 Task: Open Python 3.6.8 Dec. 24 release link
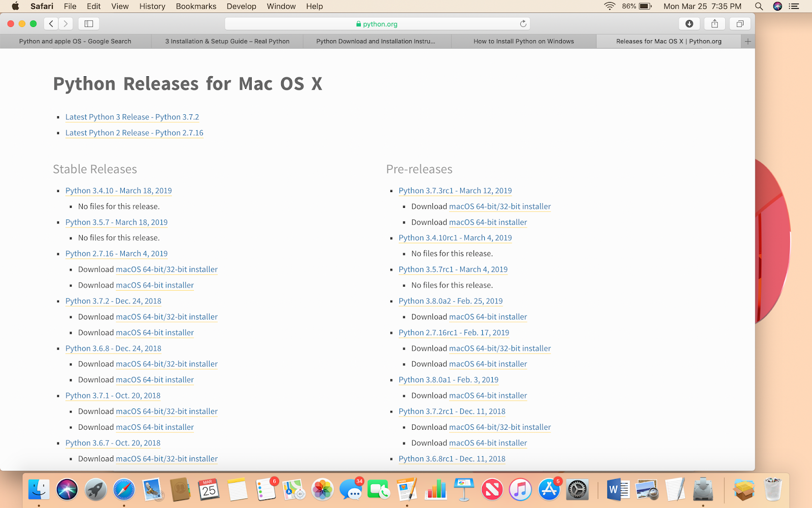pyautogui.click(x=113, y=348)
